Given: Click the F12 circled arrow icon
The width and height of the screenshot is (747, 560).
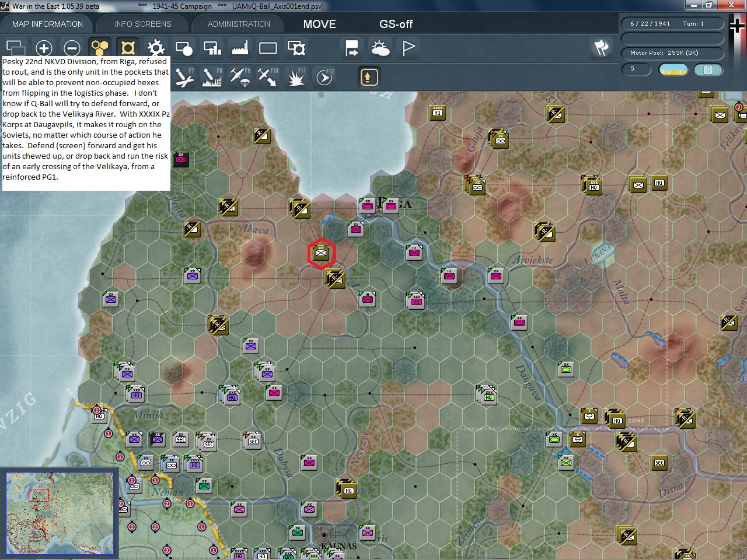Looking at the screenshot, I should tap(324, 77).
